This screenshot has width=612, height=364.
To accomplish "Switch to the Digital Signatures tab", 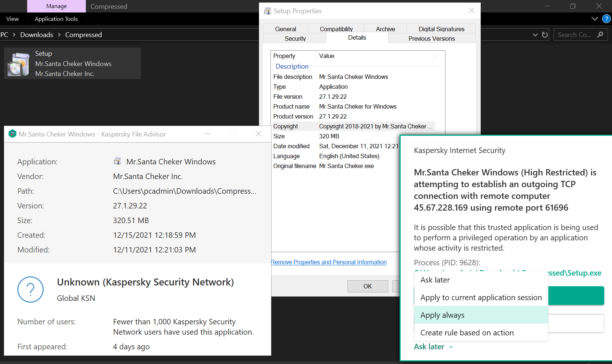I will tap(441, 29).
